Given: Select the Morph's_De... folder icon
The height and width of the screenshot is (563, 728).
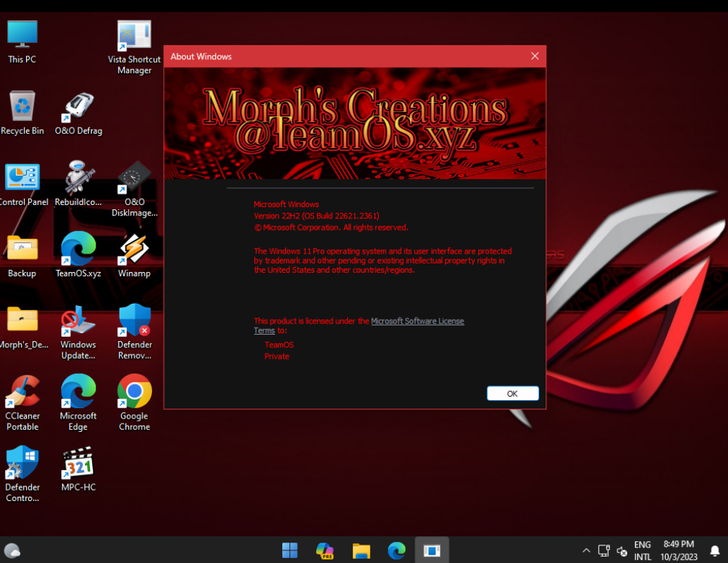Looking at the screenshot, I should [22, 327].
